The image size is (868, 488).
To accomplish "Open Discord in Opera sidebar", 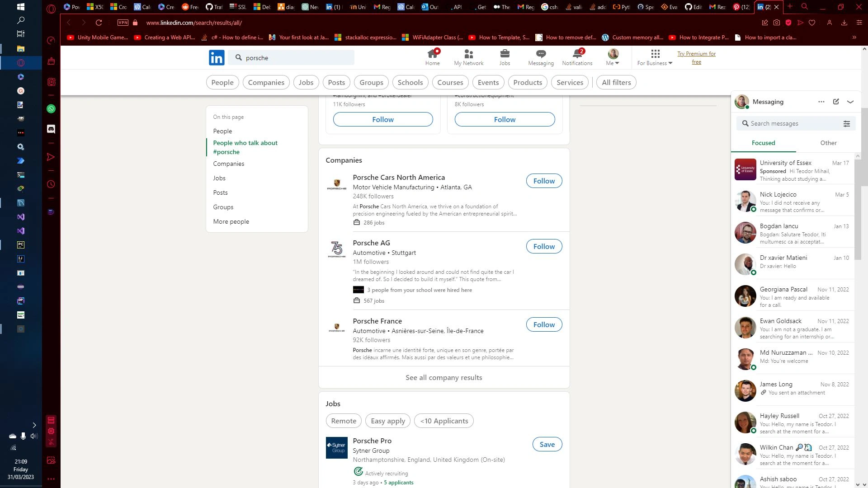I will point(51,129).
